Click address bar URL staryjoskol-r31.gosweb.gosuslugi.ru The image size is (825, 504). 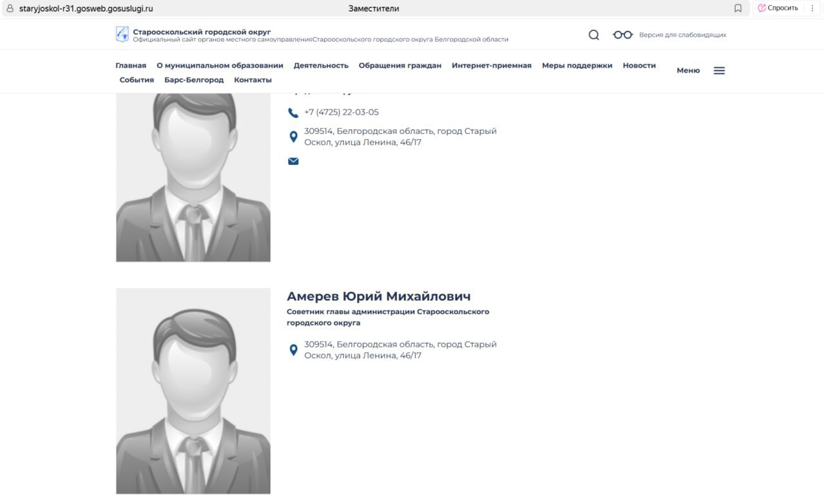point(86,8)
